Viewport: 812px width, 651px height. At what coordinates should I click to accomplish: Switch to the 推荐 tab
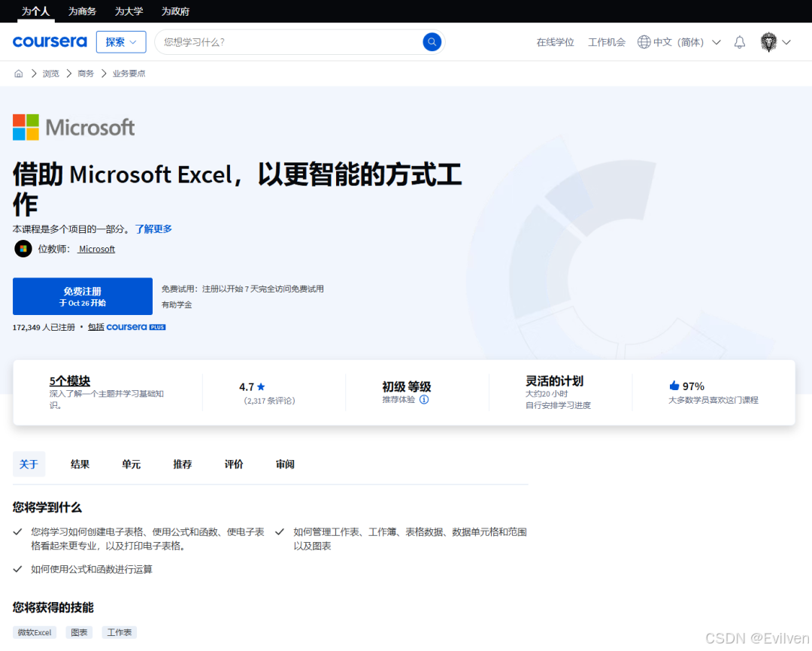[182, 464]
